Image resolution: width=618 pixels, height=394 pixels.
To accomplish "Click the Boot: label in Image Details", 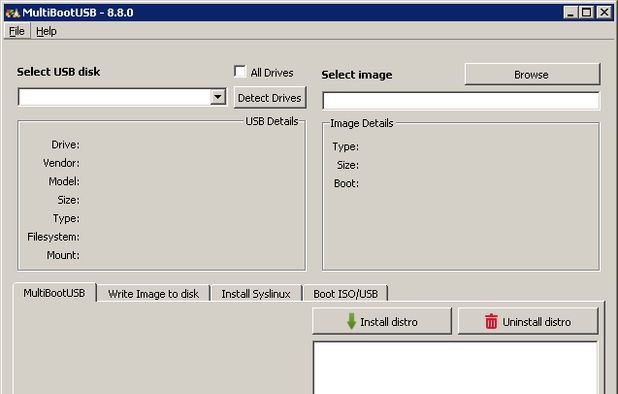I will [x=346, y=184].
